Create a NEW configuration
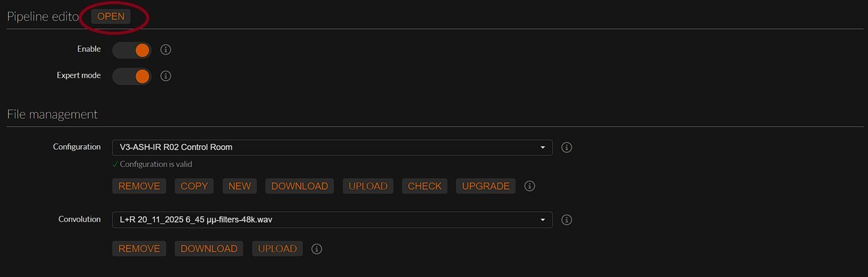This screenshot has width=868, height=277. [x=240, y=186]
